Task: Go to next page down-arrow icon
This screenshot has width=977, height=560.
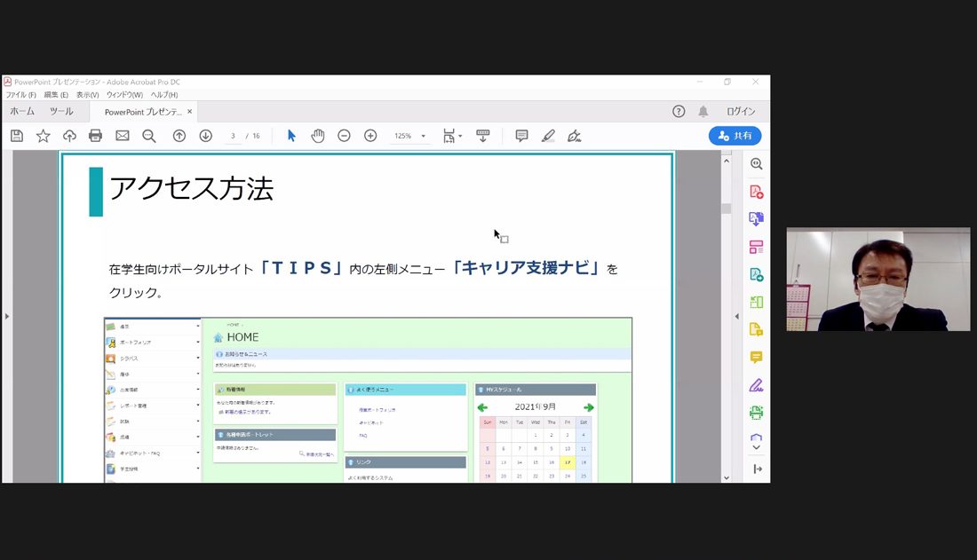Action: (x=206, y=136)
